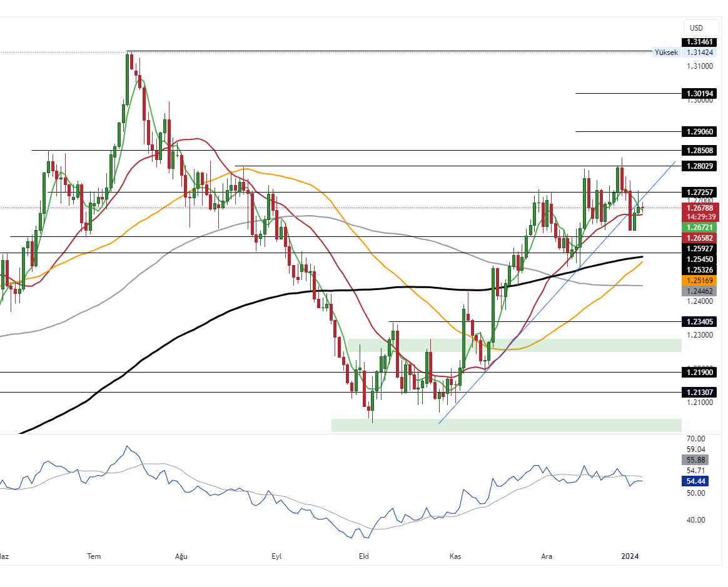The width and height of the screenshot is (728, 587).
Task: Select the 1.29060 price level label
Action: click(700, 132)
